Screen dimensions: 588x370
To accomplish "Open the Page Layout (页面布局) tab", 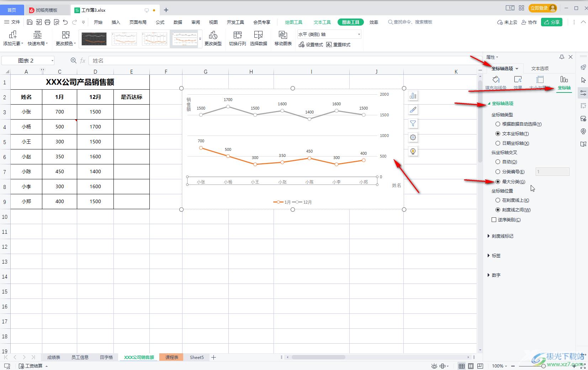I will [x=138, y=22].
